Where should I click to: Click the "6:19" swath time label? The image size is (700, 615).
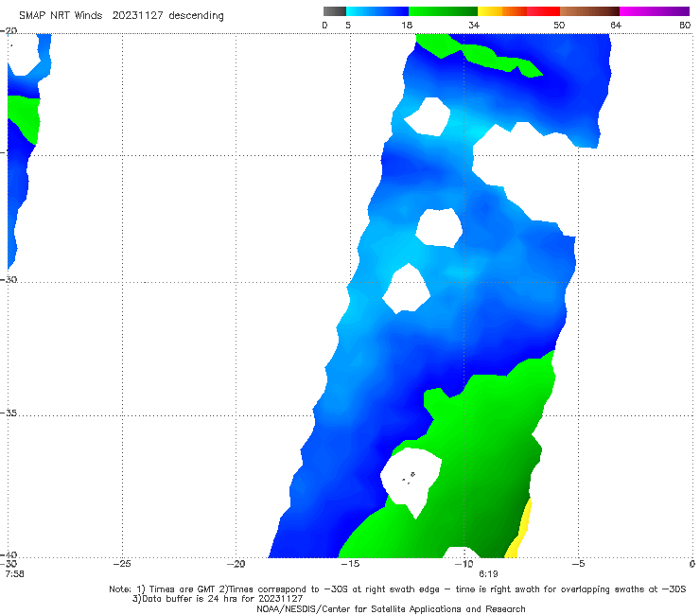point(488,574)
